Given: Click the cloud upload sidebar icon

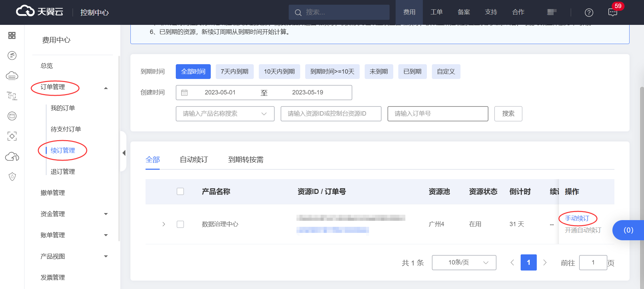Looking at the screenshot, I should (x=12, y=157).
